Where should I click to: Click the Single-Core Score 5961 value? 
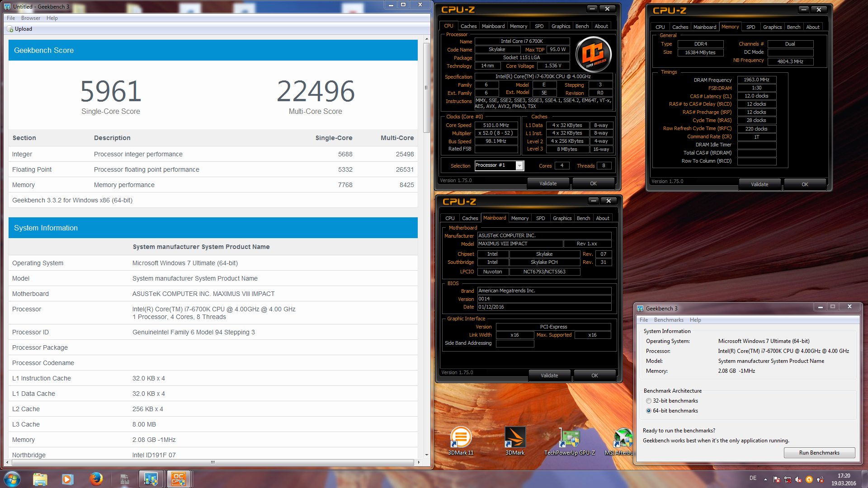pyautogui.click(x=111, y=91)
